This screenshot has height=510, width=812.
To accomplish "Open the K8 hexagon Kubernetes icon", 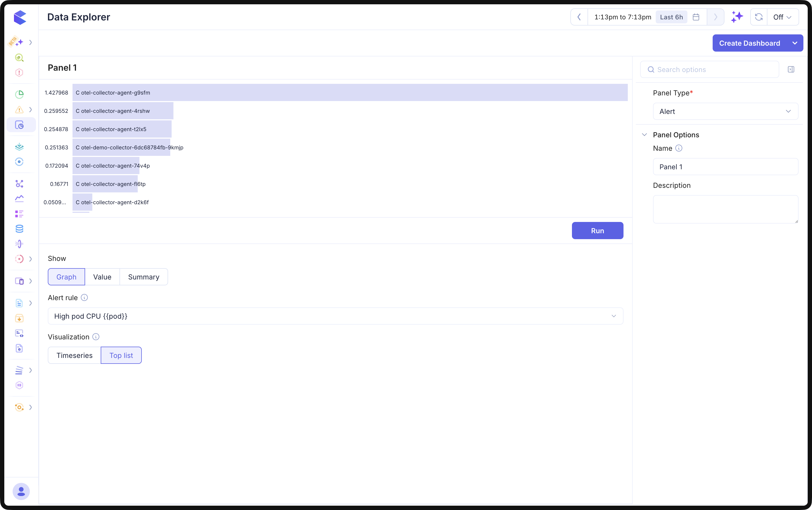I will click(19, 385).
